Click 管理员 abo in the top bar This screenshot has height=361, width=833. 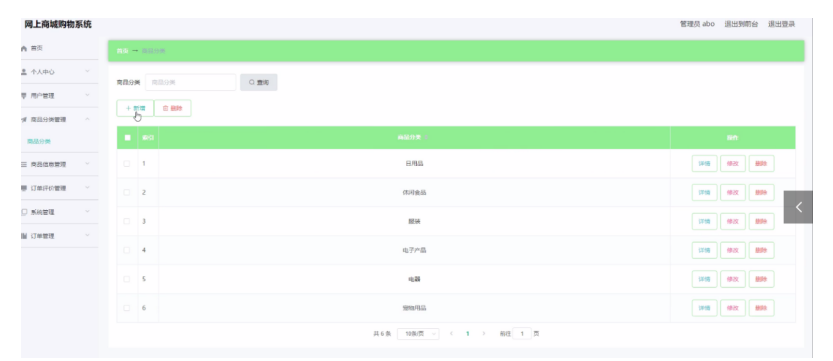[697, 24]
